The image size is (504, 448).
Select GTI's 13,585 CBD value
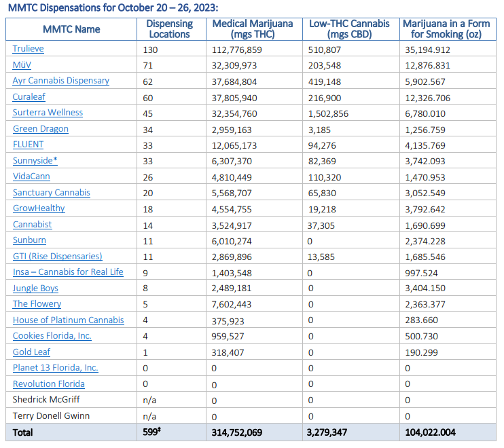pyautogui.click(x=321, y=257)
